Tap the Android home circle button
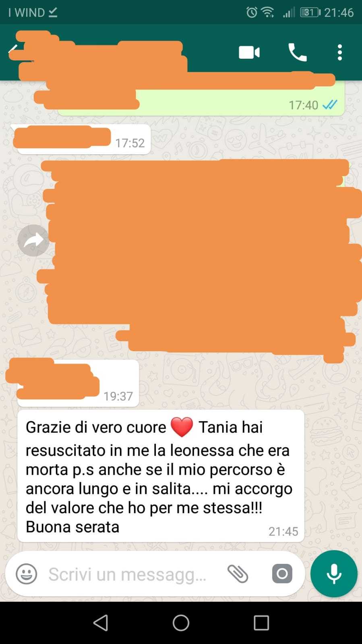Viewport: 362px width, 644px height. (x=181, y=623)
